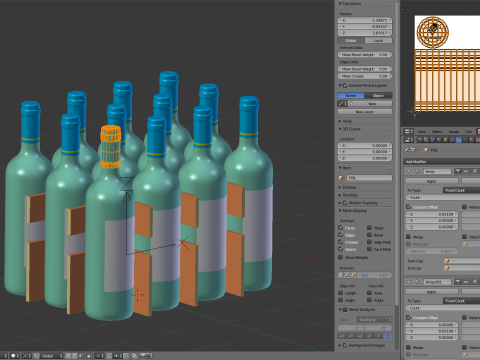
Task: Click the Global transform button
Action: click(351, 40)
